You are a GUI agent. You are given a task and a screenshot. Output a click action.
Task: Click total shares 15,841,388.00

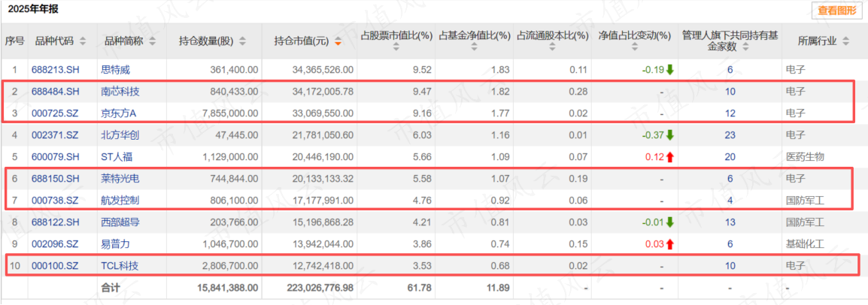[x=228, y=287]
